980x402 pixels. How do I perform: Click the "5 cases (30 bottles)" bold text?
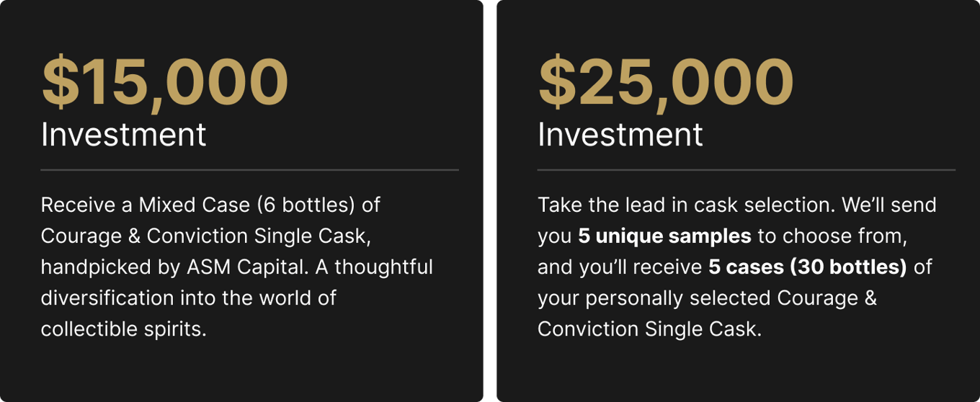808,267
